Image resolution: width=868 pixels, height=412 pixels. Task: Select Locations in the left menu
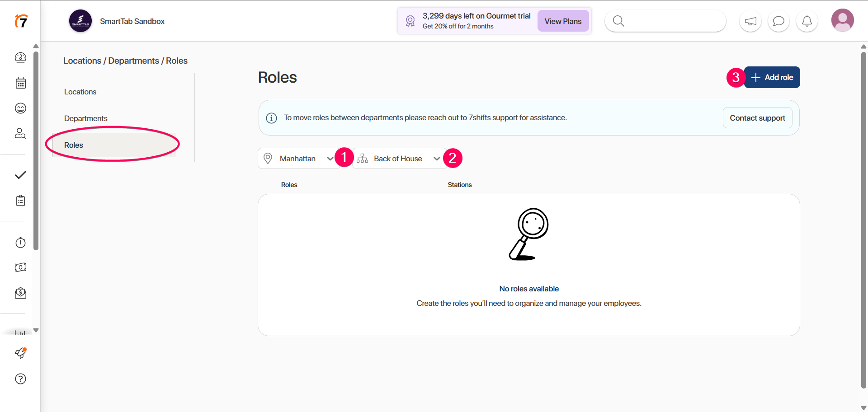[x=80, y=92]
